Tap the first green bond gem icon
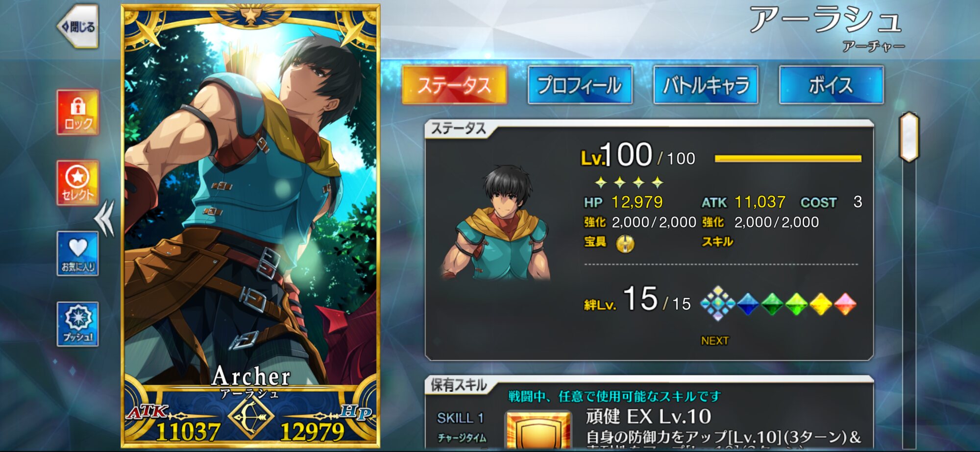Viewport: 980px width, 452px height. (x=772, y=304)
